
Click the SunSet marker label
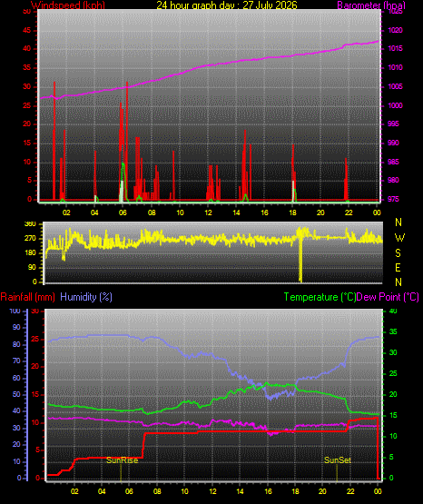[338, 460]
